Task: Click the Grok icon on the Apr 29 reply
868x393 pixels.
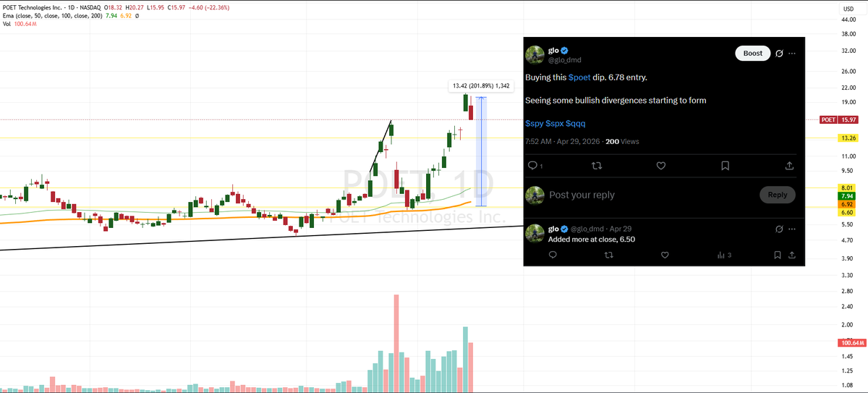Action: point(779,229)
